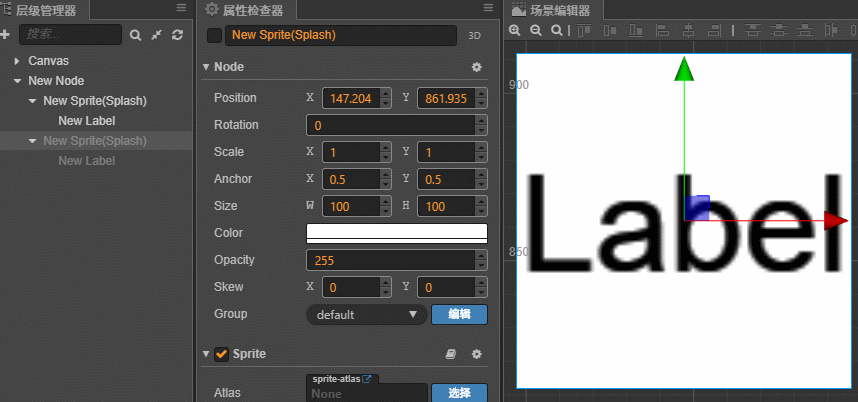Align selected nodes to horizontal center
This screenshot has height=402, width=858.
click(688, 31)
